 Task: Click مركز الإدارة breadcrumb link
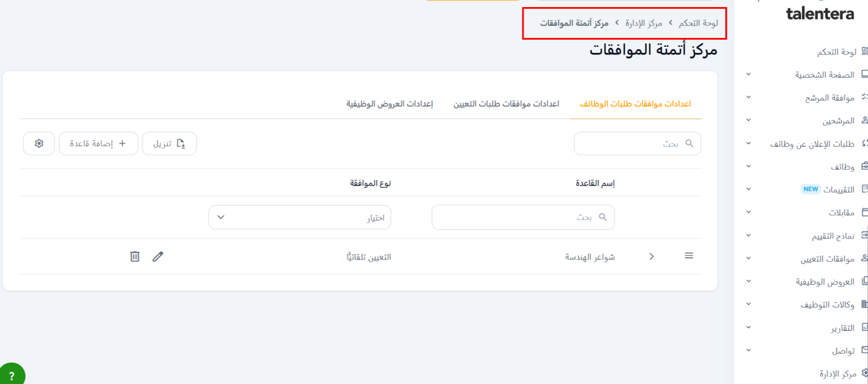643,23
